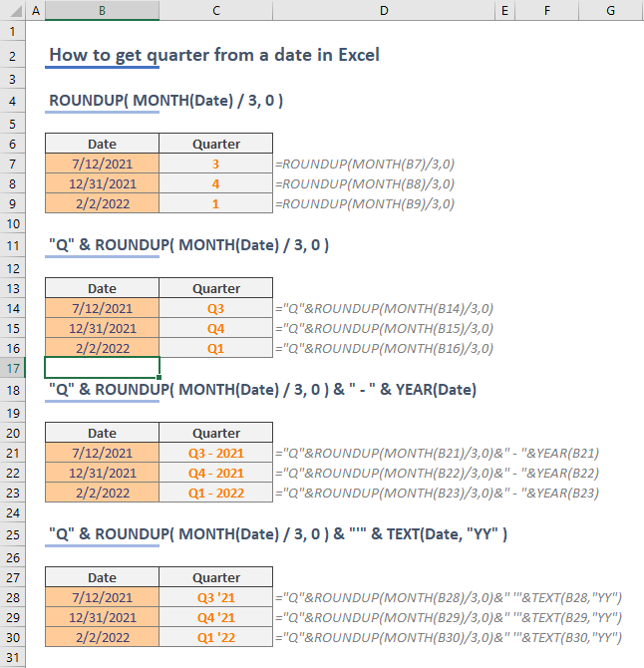644x668 pixels.
Task: Click formula '=ROUNDUP(MONTH(B8)/3,0)'
Action: coord(365,184)
